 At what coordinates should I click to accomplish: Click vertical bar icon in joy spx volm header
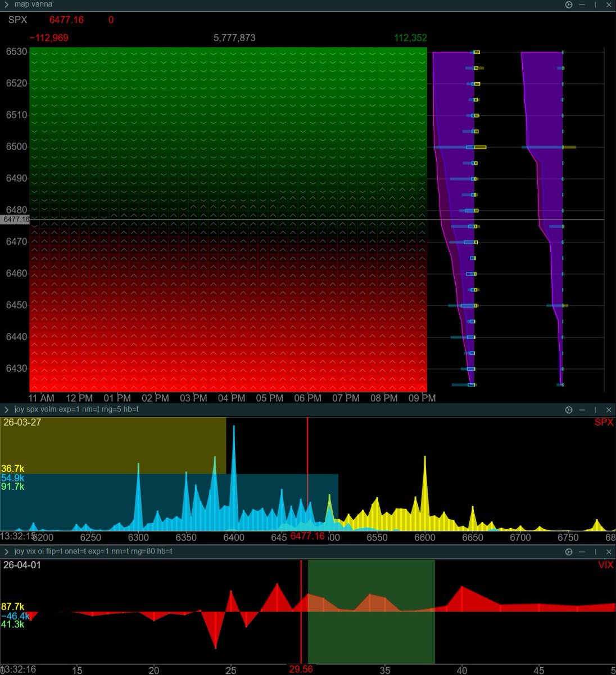[x=596, y=410]
